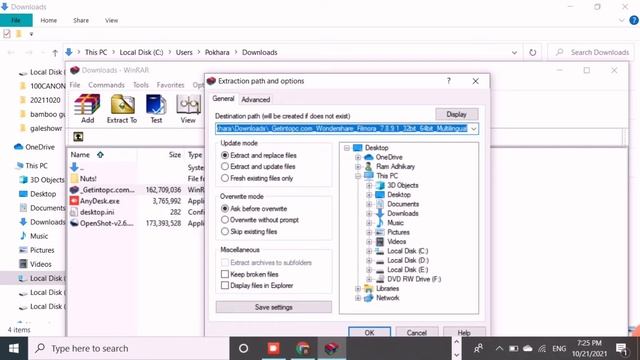Expand the Libraries tree node
Image resolution: width=640 pixels, height=360 pixels.
coord(358,289)
